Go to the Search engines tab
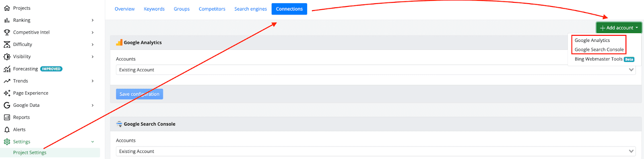This screenshot has height=159, width=644. coord(250,9)
